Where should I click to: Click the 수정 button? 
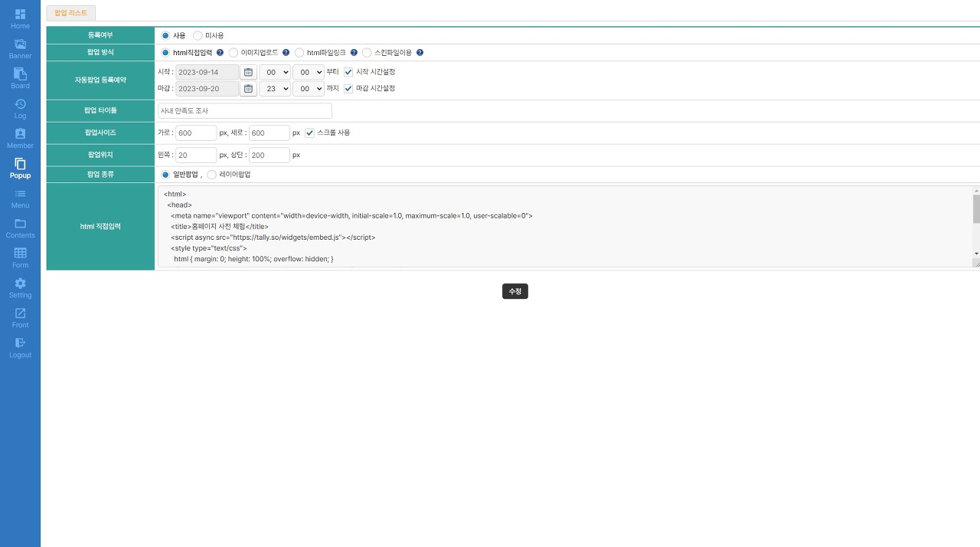coord(515,292)
